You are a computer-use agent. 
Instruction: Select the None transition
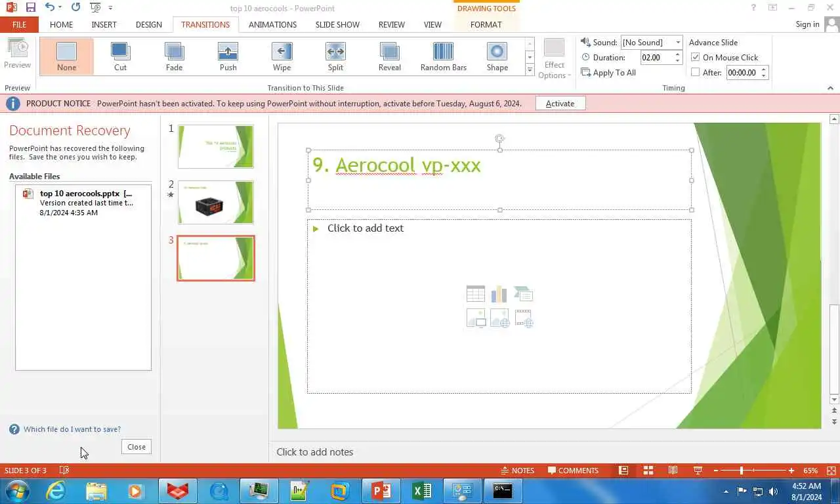66,56
